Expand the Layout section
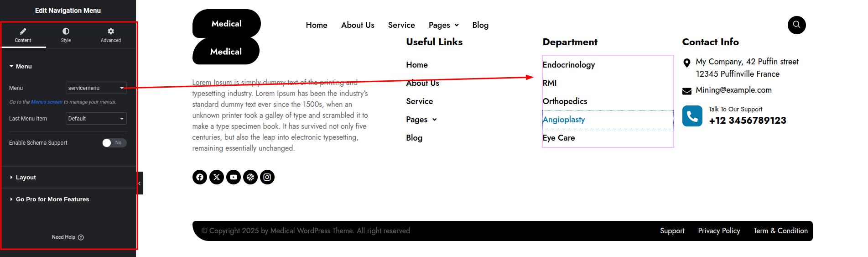This screenshot has width=868, height=257. pos(26,178)
